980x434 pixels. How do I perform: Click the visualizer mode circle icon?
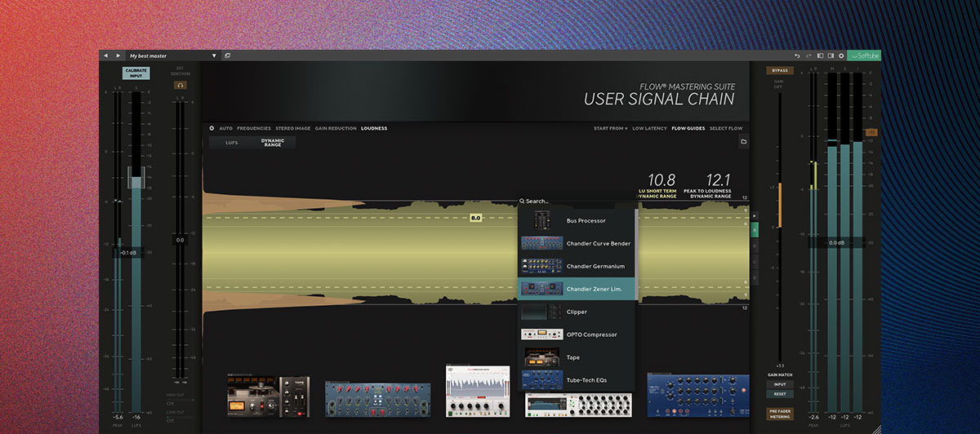[212, 128]
